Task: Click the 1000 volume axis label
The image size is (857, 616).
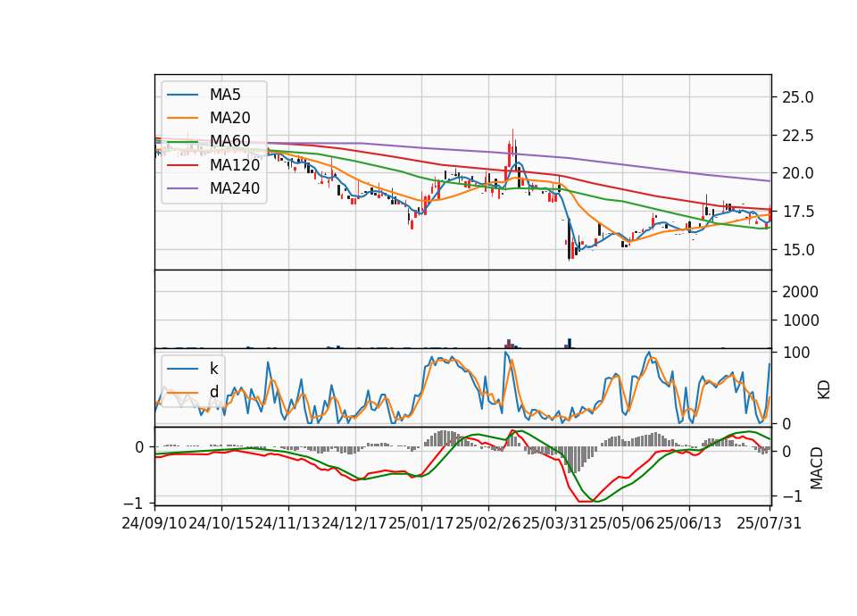Action: [800, 320]
